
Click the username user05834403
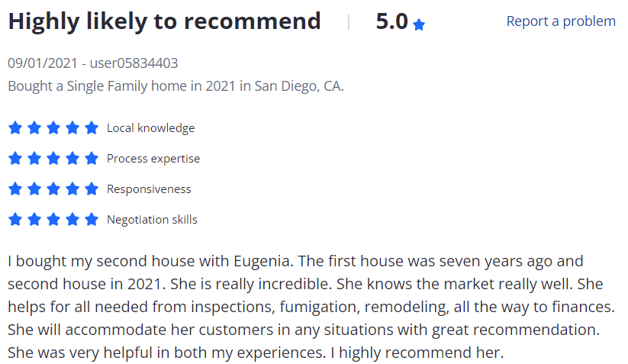pyautogui.click(x=134, y=63)
